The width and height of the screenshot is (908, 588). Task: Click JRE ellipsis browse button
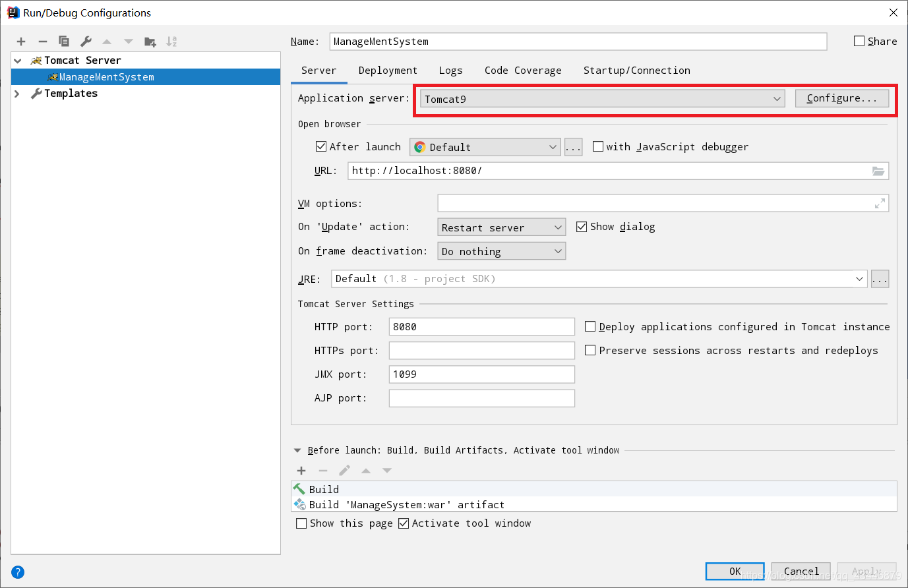click(x=880, y=279)
